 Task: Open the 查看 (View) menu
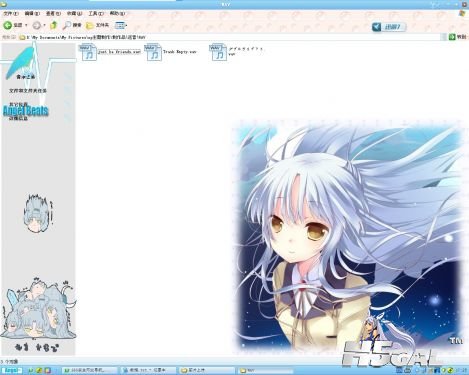[x=53, y=13]
